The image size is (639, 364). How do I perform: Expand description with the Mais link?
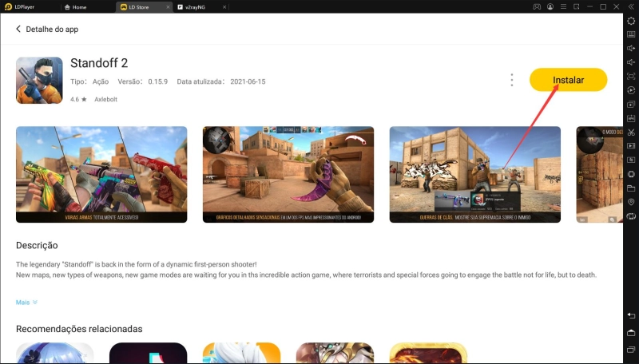(26, 303)
